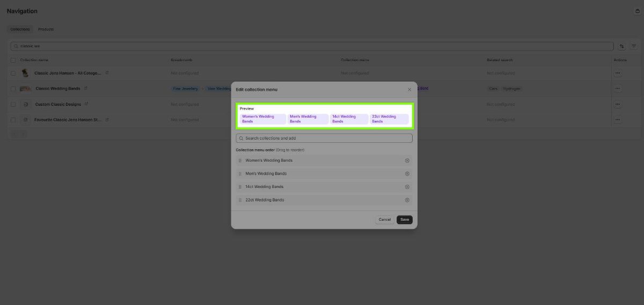Open actions menu for Classic Jens Hansen row
This screenshot has width=644, height=305.
pyautogui.click(x=618, y=73)
